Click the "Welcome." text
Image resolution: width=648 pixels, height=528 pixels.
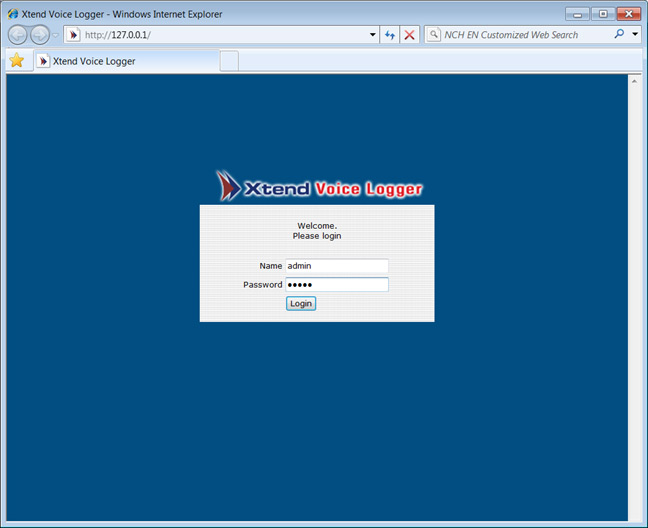tap(317, 226)
